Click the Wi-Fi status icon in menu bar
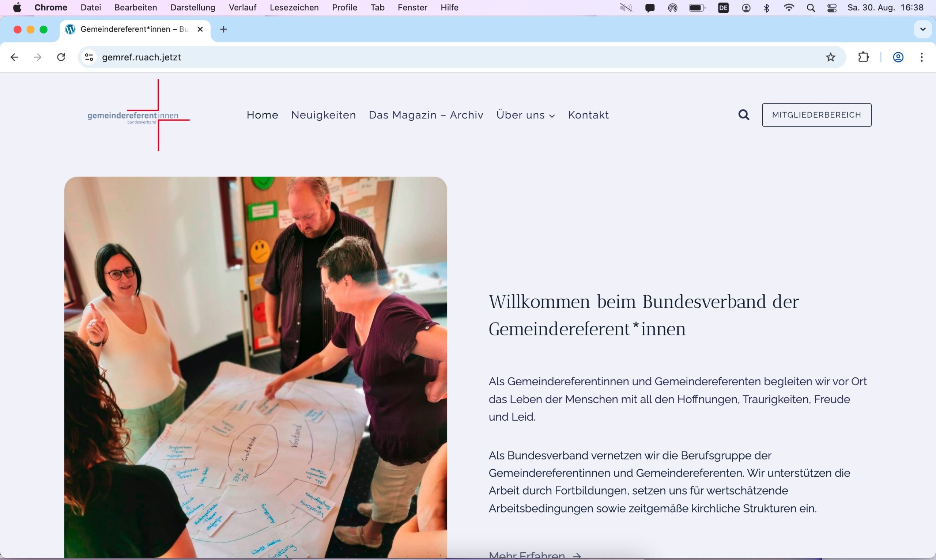The width and height of the screenshot is (936, 560). pos(788,8)
